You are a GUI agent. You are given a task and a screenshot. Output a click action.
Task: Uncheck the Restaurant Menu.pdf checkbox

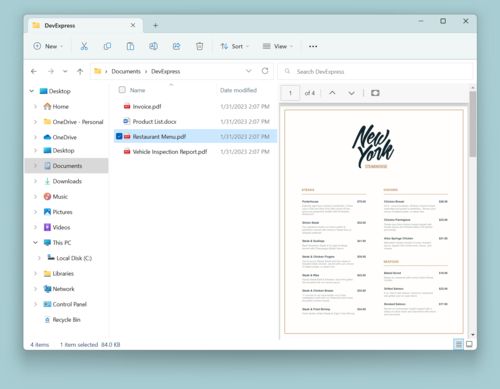pos(119,136)
